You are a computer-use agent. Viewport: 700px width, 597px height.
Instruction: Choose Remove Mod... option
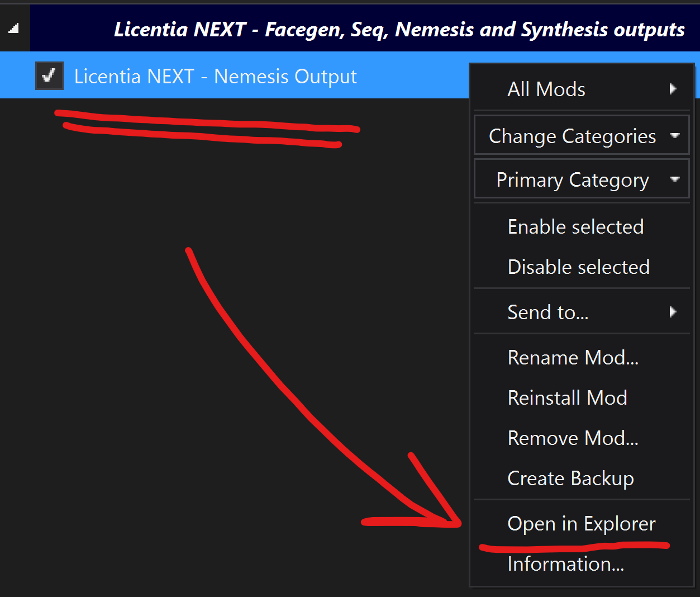point(573,438)
